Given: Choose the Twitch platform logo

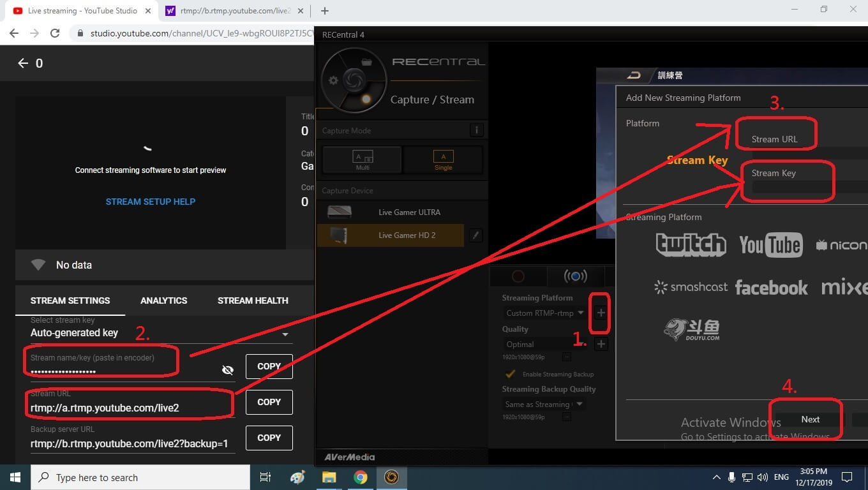Looking at the screenshot, I should click(691, 244).
